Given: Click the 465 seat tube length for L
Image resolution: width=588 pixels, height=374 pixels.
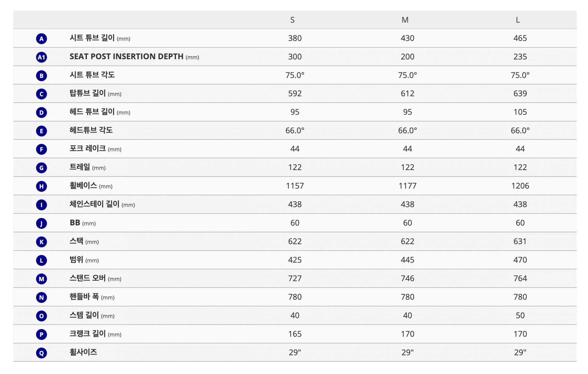Looking at the screenshot, I should (520, 38).
